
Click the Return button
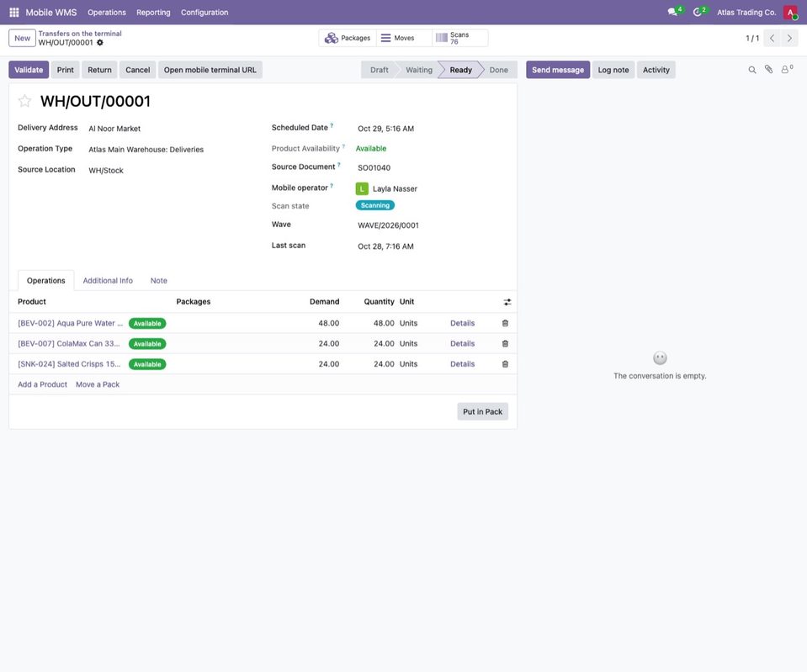[x=99, y=70]
